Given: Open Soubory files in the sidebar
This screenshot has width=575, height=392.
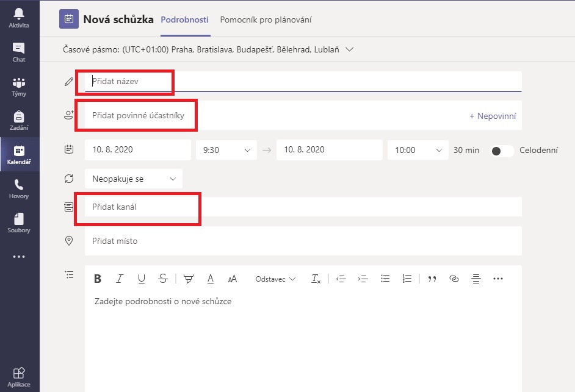Looking at the screenshot, I should click(x=19, y=223).
